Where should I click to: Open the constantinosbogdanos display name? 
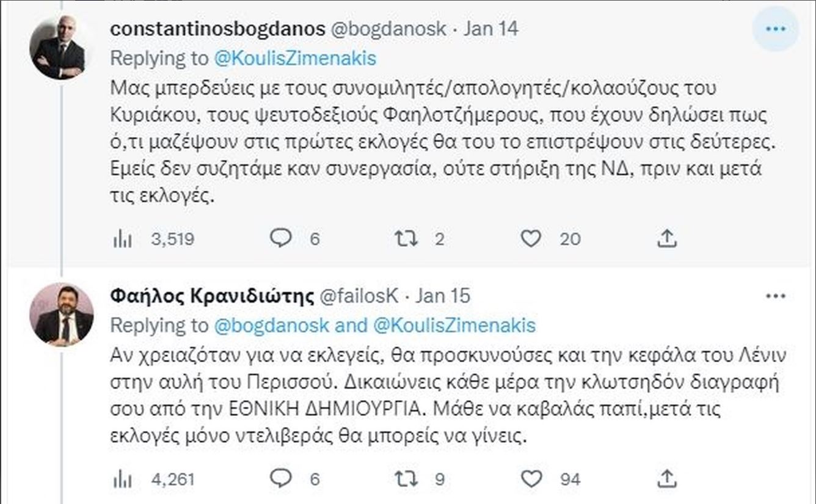click(x=217, y=29)
